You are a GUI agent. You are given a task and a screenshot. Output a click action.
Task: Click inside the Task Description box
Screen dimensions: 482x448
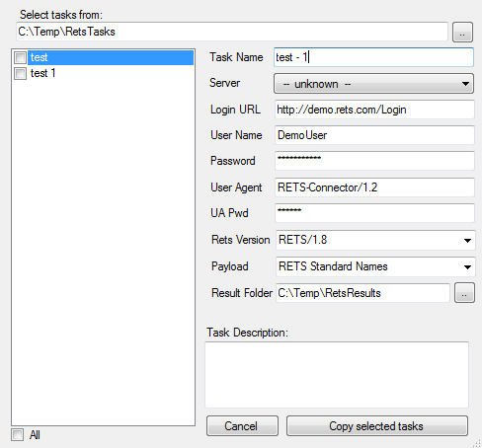tap(337, 375)
